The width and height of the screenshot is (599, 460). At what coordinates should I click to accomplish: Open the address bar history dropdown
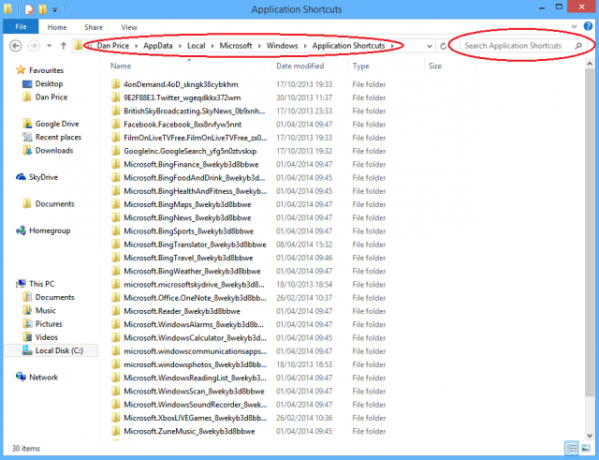click(429, 46)
